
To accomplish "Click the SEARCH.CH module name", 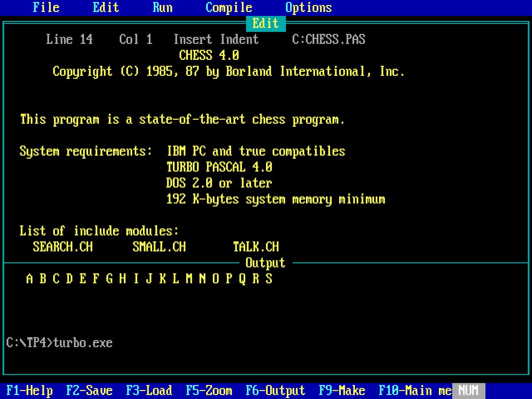I will pos(63,247).
